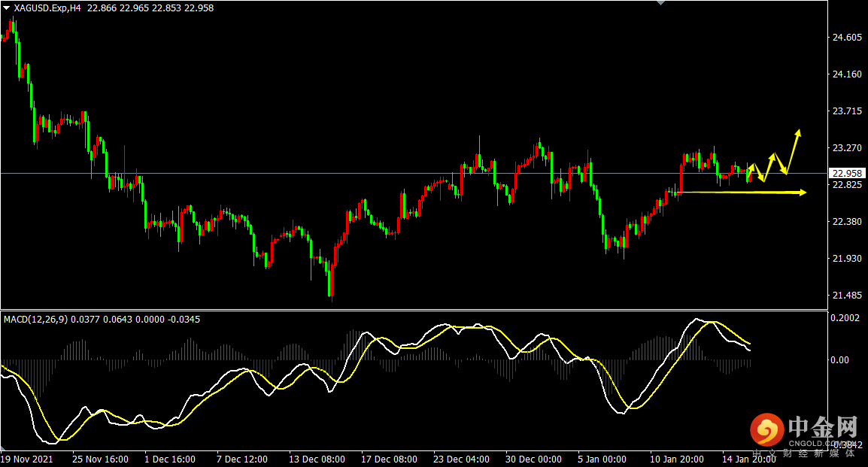
Task: Select the 1 Dec 16:00 time label
Action: 169,459
